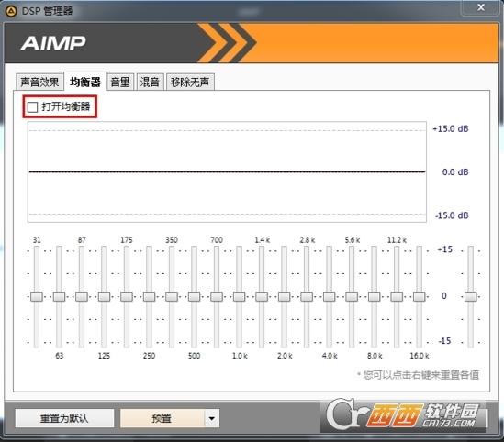Select the 均衡器 tab
Viewport: 504px width, 442px height.
pos(85,82)
